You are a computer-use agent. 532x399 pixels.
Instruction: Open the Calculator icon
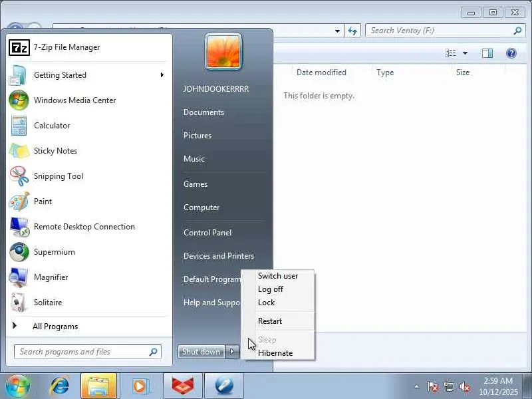click(x=19, y=126)
